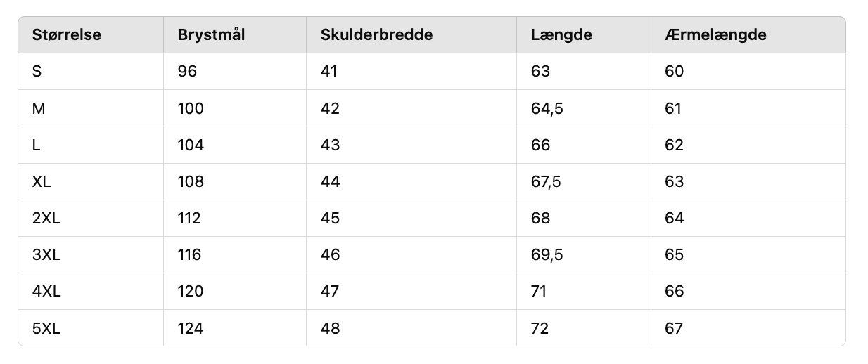Select the 2XL size cell
This screenshot has width=868, height=364.
46,219
